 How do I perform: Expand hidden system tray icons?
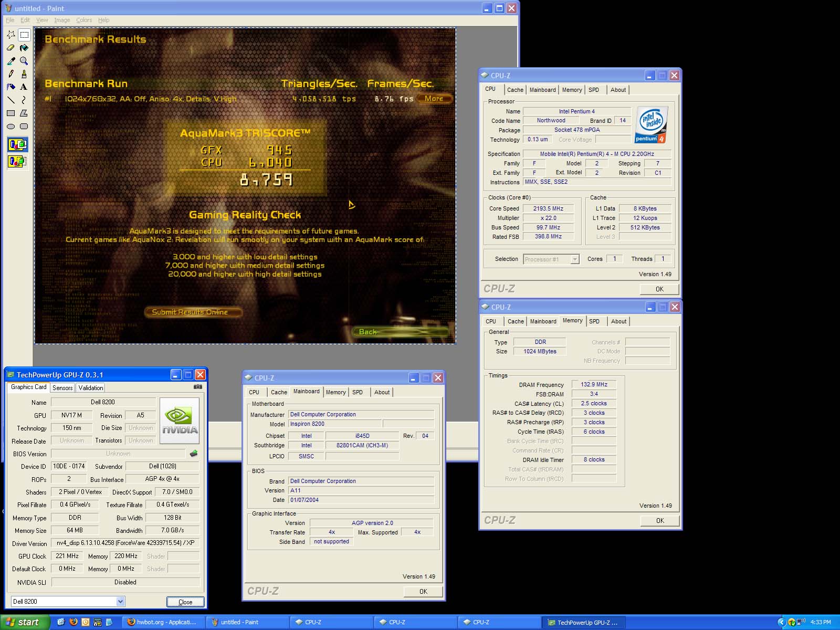coord(781,622)
